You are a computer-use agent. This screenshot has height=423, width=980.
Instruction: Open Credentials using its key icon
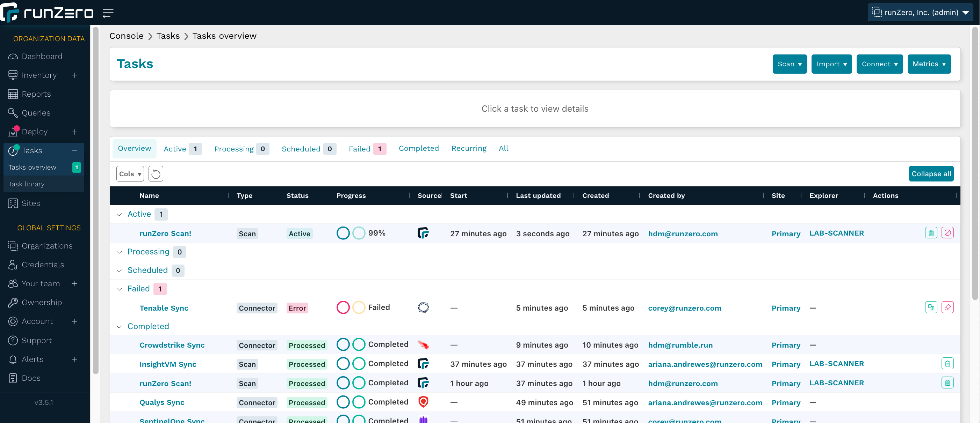point(13,264)
